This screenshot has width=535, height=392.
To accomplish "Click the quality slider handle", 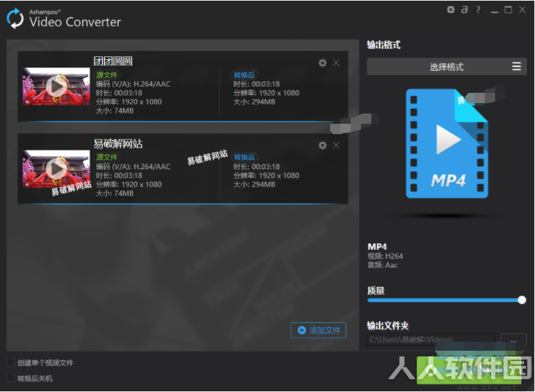I will tap(522, 300).
